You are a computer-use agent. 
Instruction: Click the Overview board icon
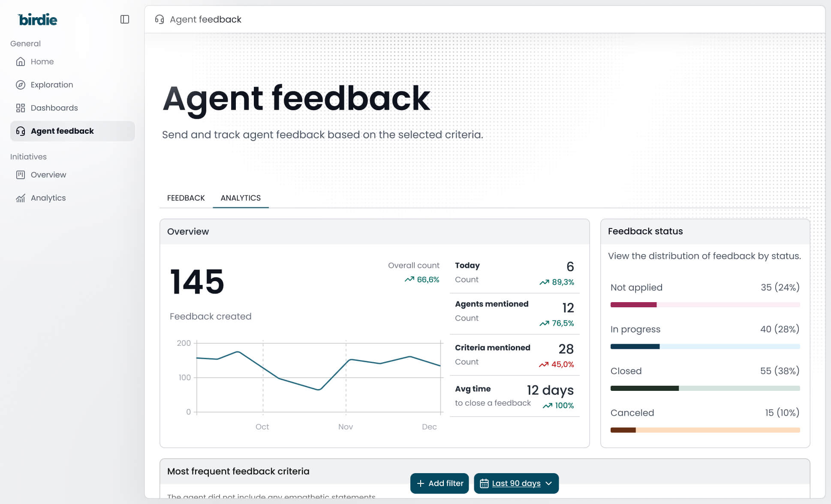[20, 175]
